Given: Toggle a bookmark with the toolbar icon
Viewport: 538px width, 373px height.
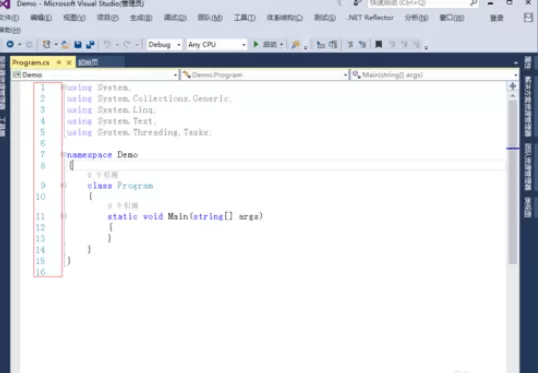Looking at the screenshot, I should (379, 44).
